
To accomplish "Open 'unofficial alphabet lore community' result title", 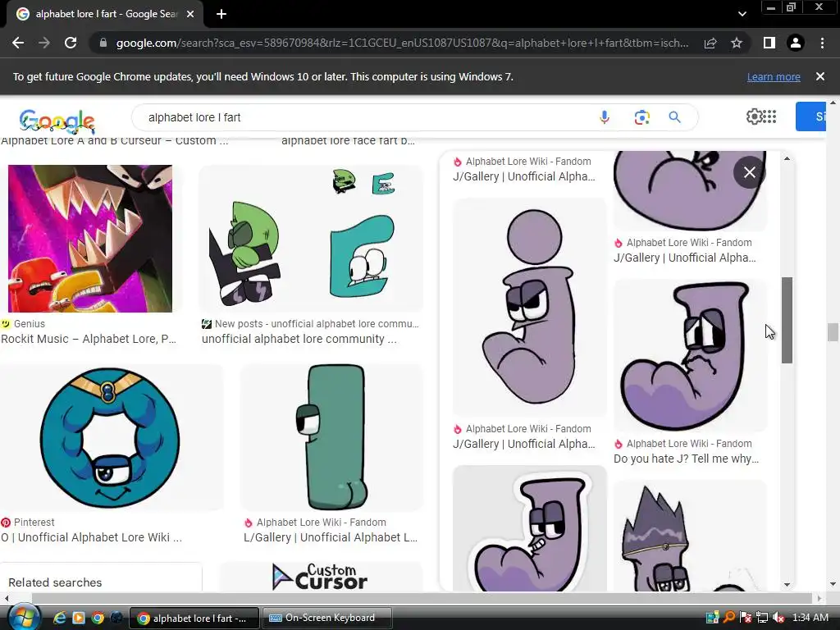I will point(299,339).
